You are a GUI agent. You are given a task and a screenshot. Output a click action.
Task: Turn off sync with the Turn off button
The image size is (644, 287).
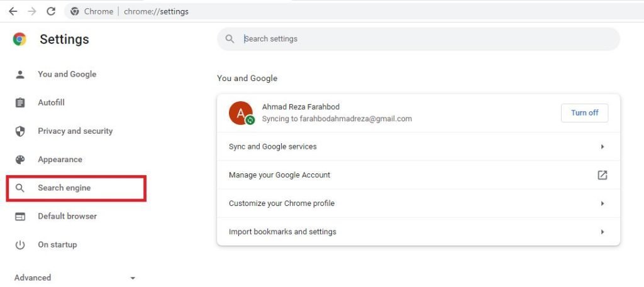[x=584, y=113]
